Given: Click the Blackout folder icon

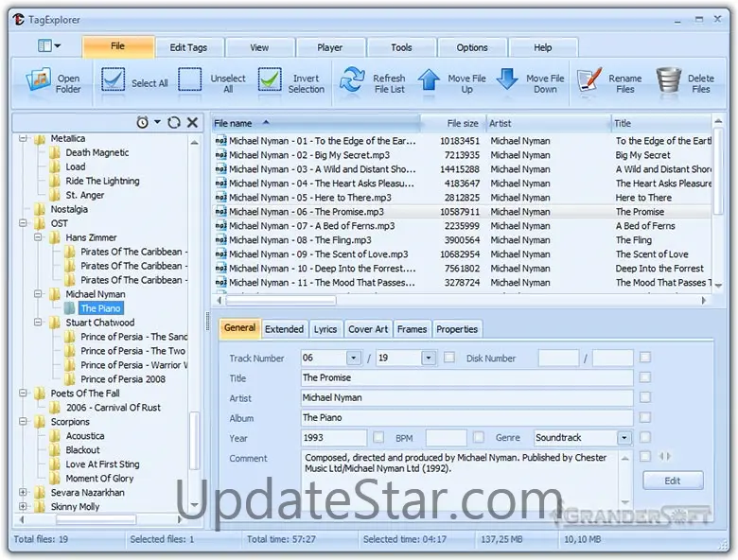Looking at the screenshot, I should 55,450.
